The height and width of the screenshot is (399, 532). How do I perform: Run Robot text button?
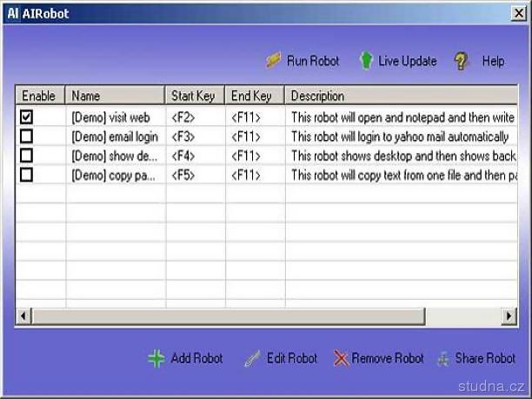pyautogui.click(x=313, y=61)
